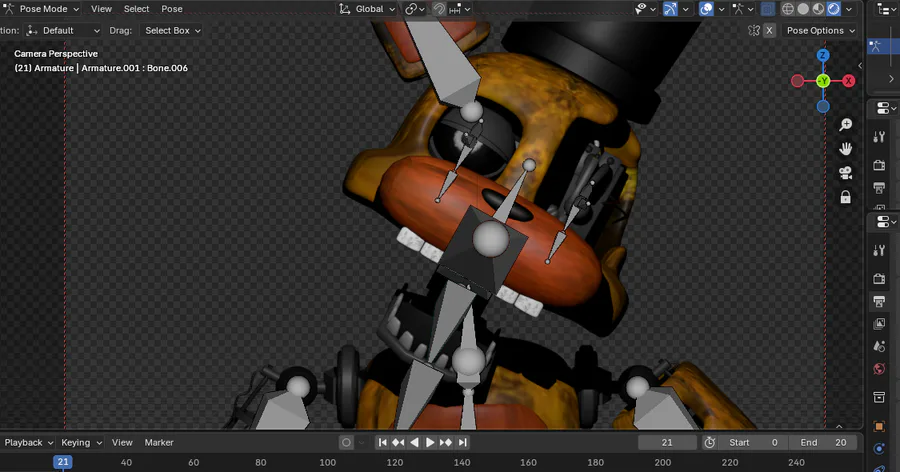Open the Select Box drag dropdown
The width and height of the screenshot is (900, 472).
pos(172,30)
